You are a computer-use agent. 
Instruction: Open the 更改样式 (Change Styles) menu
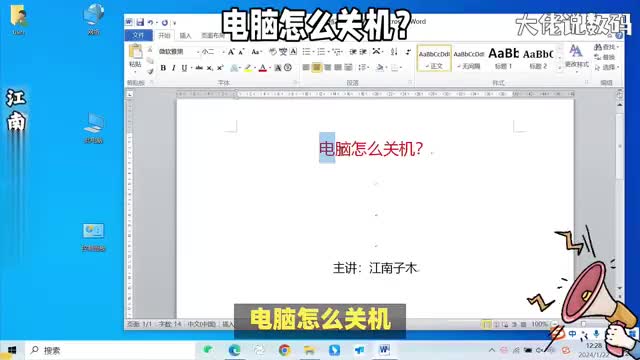(576, 57)
